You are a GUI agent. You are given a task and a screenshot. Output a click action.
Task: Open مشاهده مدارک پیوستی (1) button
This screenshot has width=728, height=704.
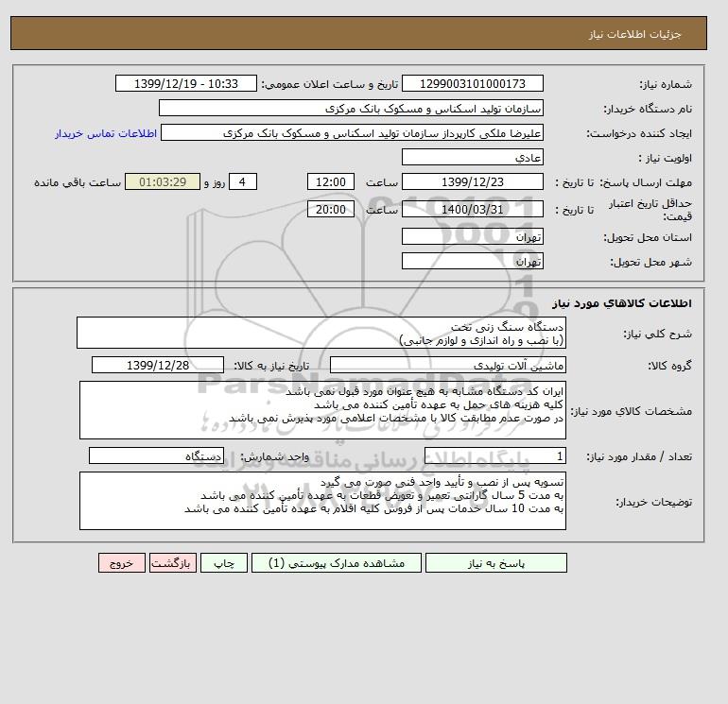tap(337, 563)
